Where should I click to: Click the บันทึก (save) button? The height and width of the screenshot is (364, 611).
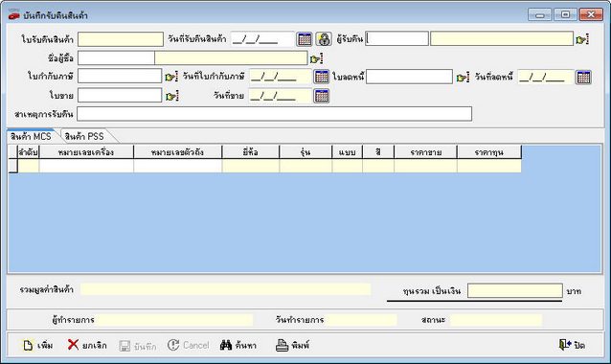138,346
